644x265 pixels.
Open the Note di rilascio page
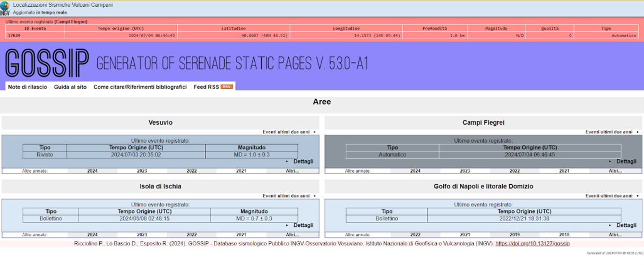pyautogui.click(x=28, y=87)
